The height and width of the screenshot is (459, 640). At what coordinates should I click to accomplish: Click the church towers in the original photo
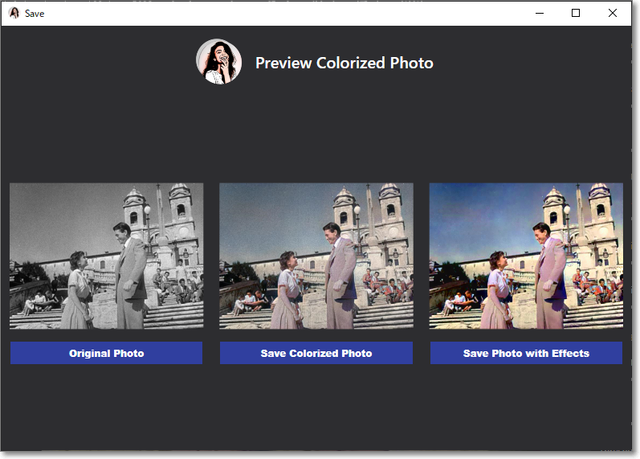pyautogui.click(x=160, y=210)
